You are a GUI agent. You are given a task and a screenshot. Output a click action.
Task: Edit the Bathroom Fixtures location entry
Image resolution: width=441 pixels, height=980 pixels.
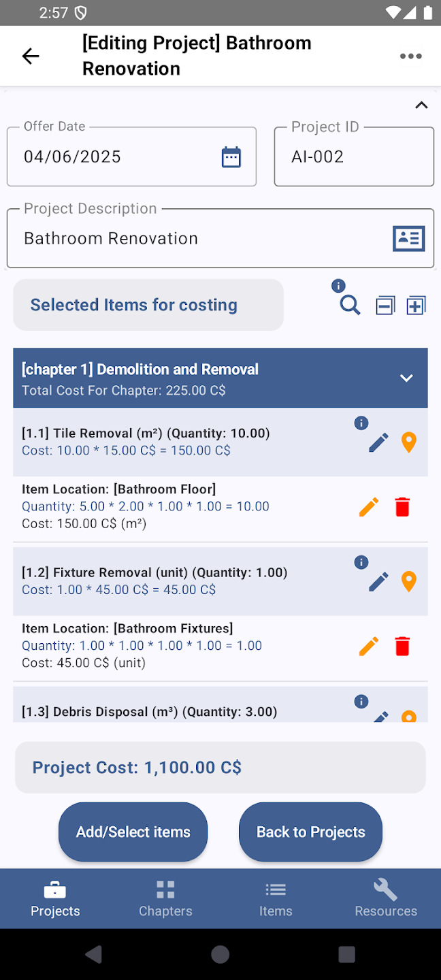(368, 646)
